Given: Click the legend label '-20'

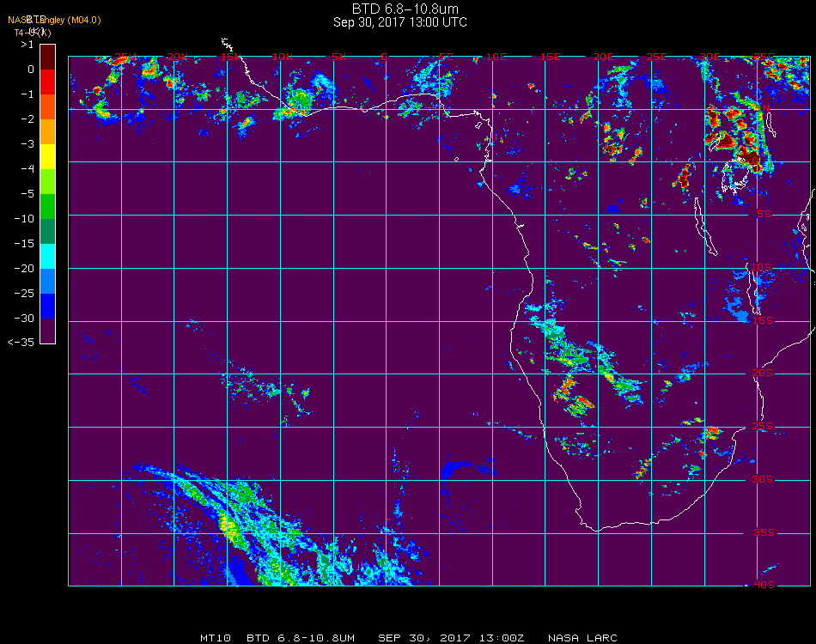Looking at the screenshot, I should tap(24, 269).
